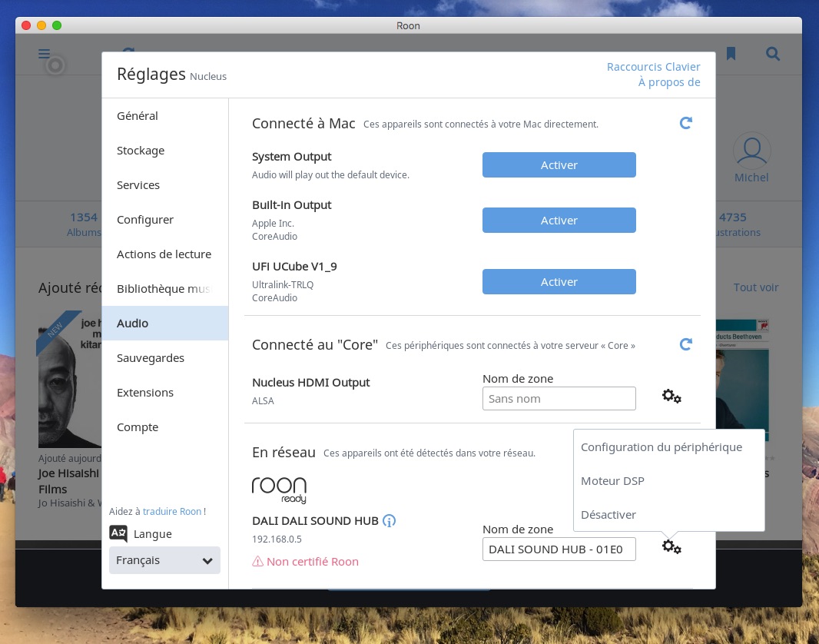Open the Stockage settings section
819x644 pixels.
pyautogui.click(x=165, y=151)
